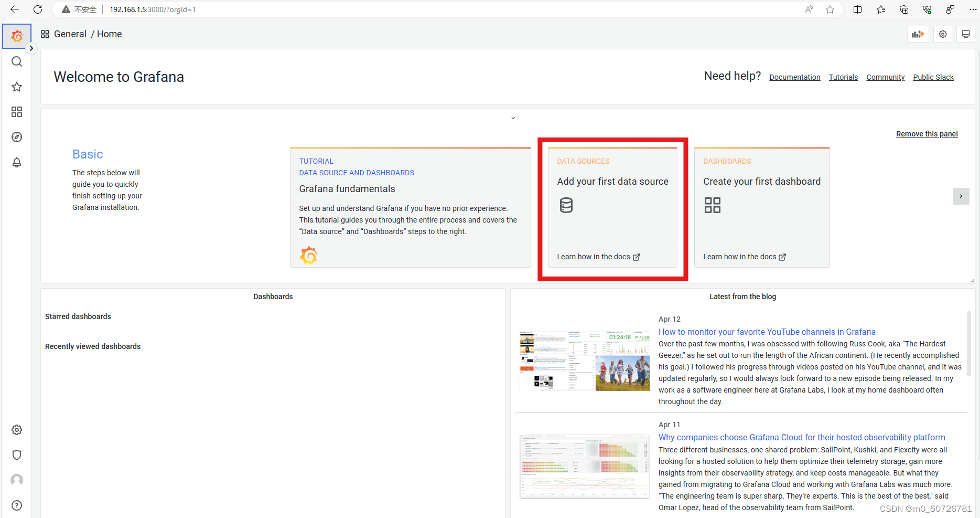The height and width of the screenshot is (518, 980).
Task: Click the Grafana logo in tutorial card
Action: [309, 256]
